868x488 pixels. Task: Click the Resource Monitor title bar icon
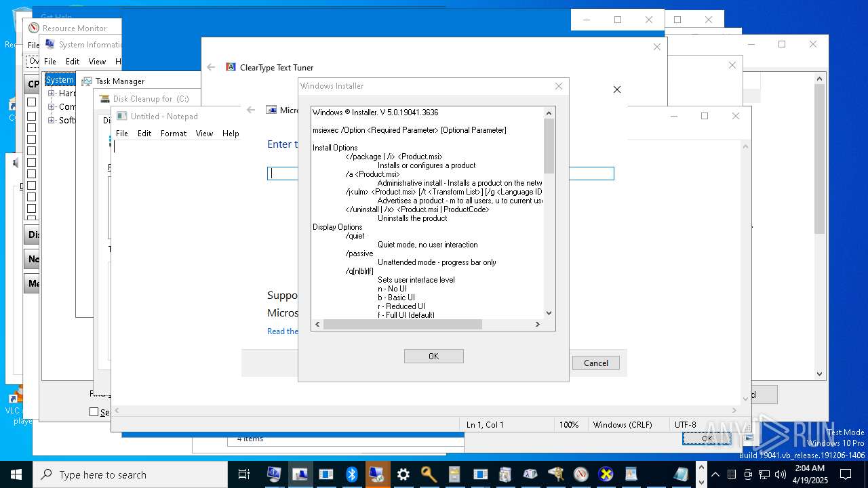coord(34,28)
